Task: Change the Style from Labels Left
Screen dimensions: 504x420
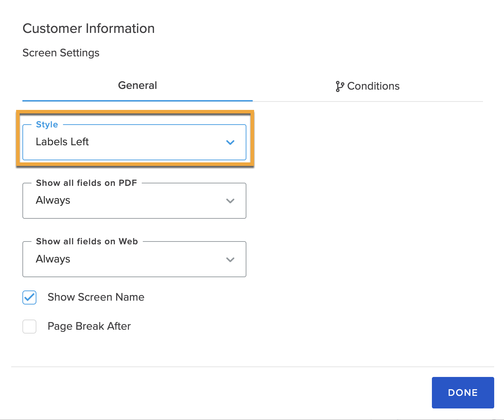Action: (x=134, y=142)
